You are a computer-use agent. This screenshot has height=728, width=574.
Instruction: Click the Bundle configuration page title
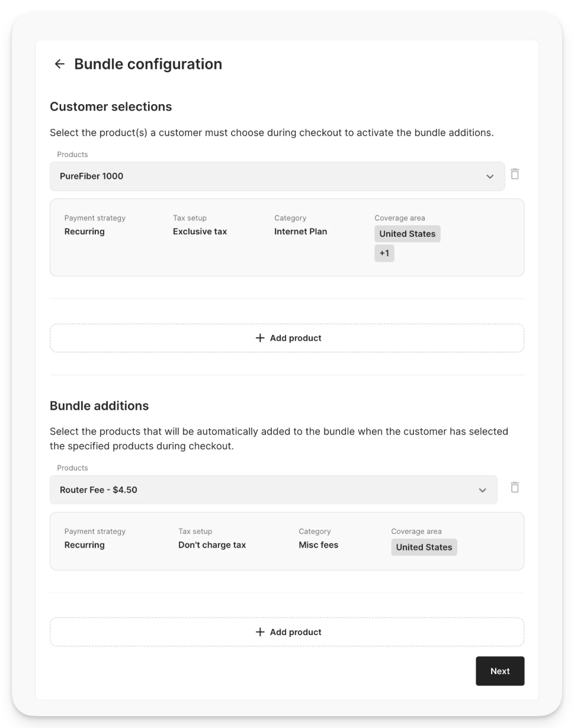point(148,64)
